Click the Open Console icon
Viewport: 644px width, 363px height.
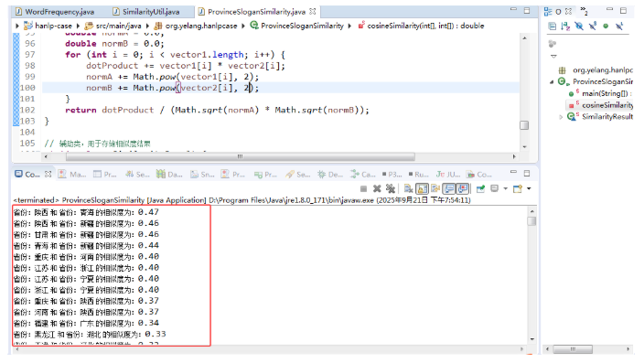pos(518,189)
